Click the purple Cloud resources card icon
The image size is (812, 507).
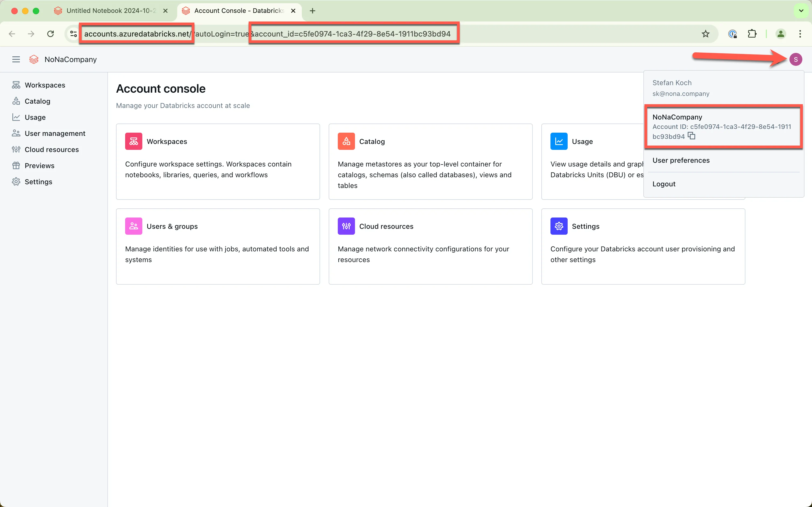pyautogui.click(x=346, y=226)
